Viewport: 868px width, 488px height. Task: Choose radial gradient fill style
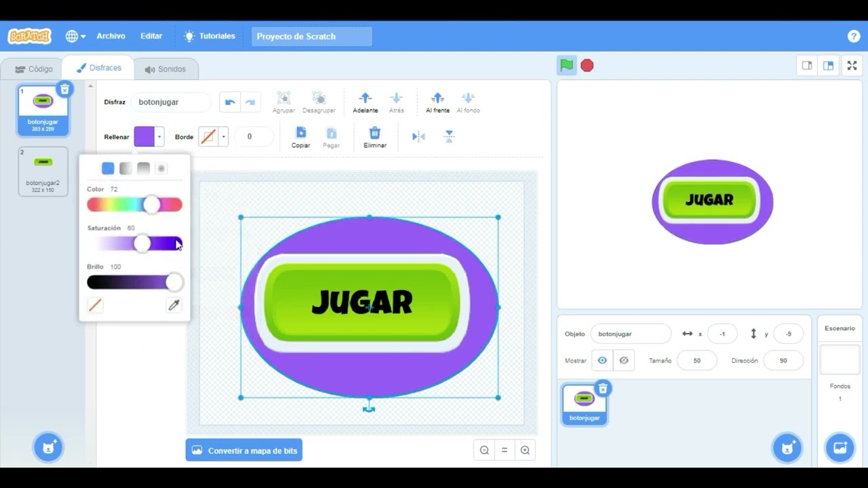click(x=161, y=168)
